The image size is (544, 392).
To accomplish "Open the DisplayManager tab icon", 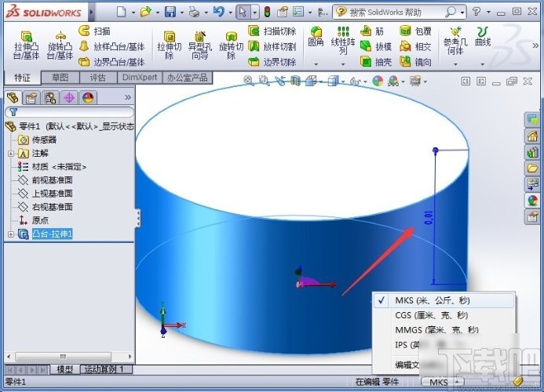I will coord(88,98).
